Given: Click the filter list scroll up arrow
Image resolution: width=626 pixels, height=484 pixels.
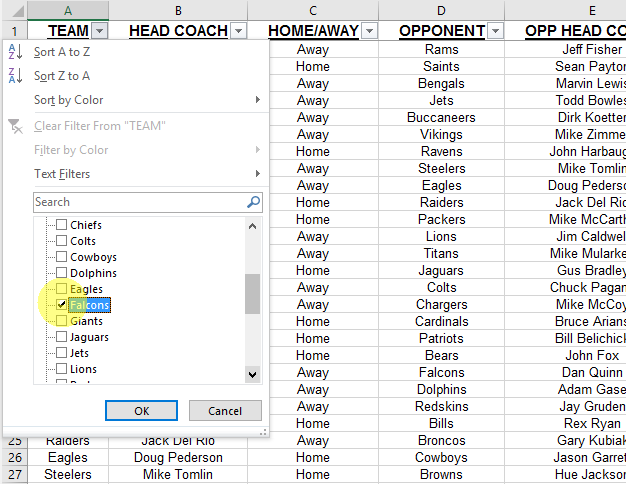Looking at the screenshot, I should 252,226.
